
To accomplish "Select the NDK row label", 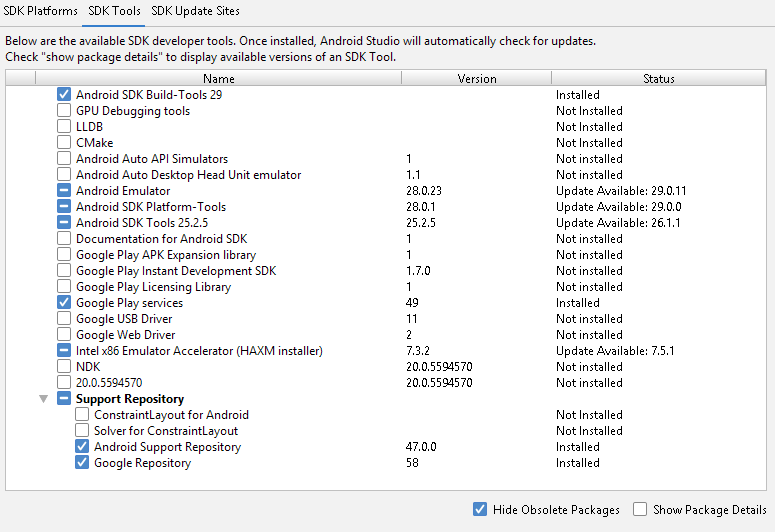I will pyautogui.click(x=88, y=366).
